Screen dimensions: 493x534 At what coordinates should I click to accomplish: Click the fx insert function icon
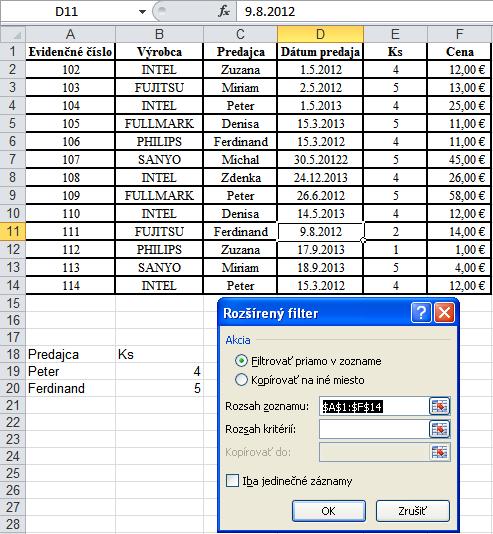pyautogui.click(x=224, y=12)
